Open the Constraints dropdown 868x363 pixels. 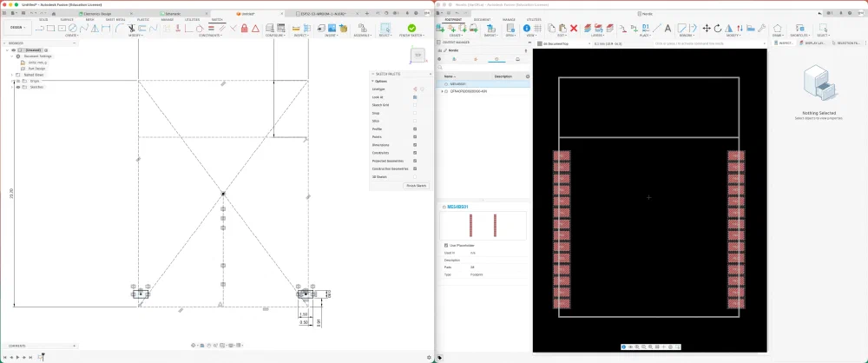[x=210, y=36]
